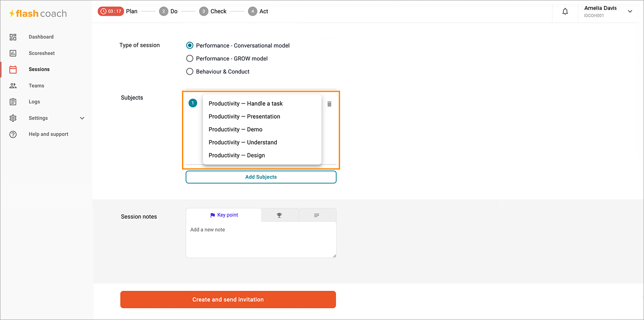Click the Add a new note field
The height and width of the screenshot is (320, 644).
coord(261,240)
